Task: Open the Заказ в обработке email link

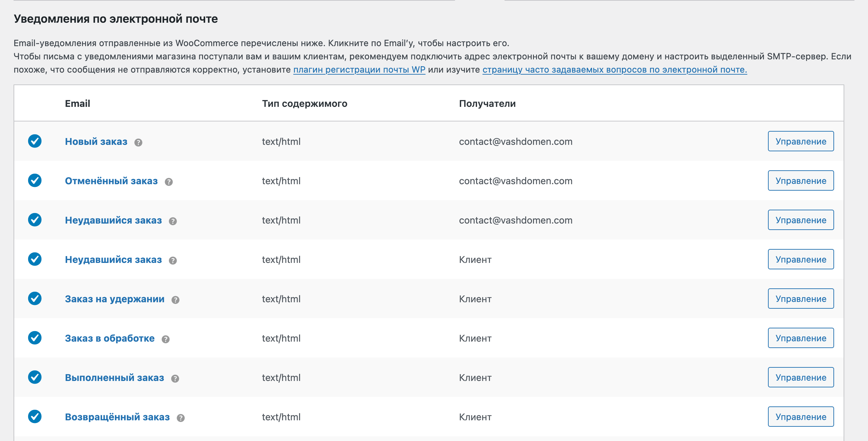Action: pos(110,338)
